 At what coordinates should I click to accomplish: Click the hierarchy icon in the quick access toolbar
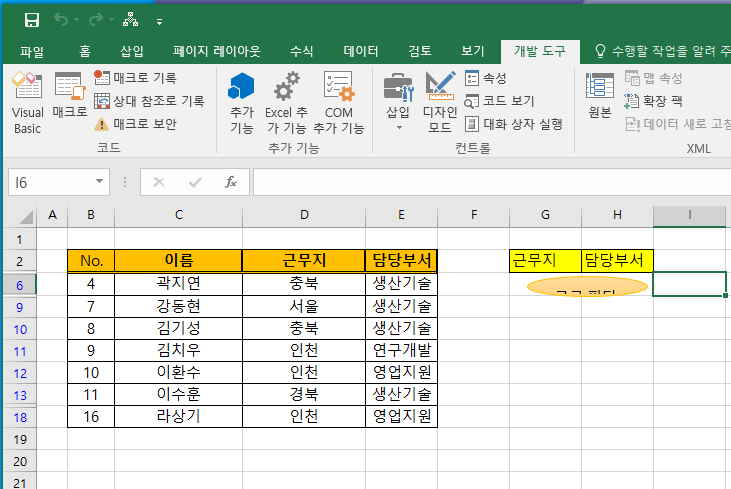131,20
